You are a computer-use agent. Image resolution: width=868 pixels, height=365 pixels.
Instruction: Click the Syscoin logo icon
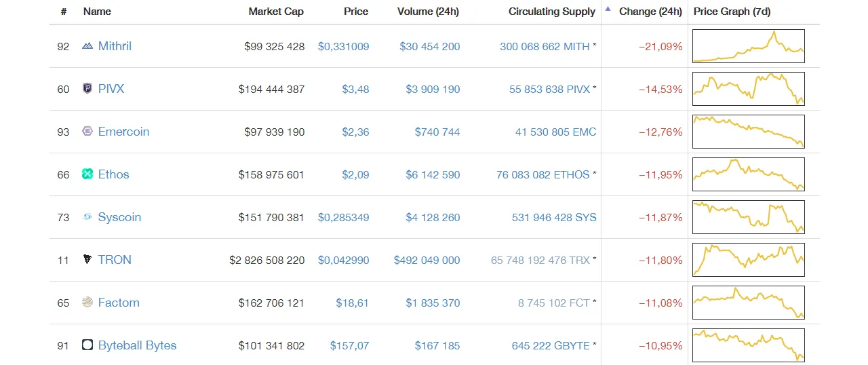coord(87,217)
